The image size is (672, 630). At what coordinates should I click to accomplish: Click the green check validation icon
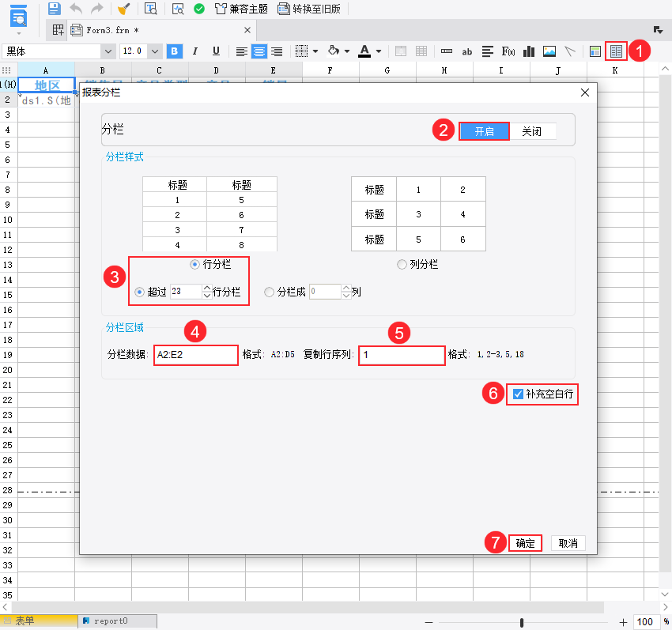pos(199,9)
